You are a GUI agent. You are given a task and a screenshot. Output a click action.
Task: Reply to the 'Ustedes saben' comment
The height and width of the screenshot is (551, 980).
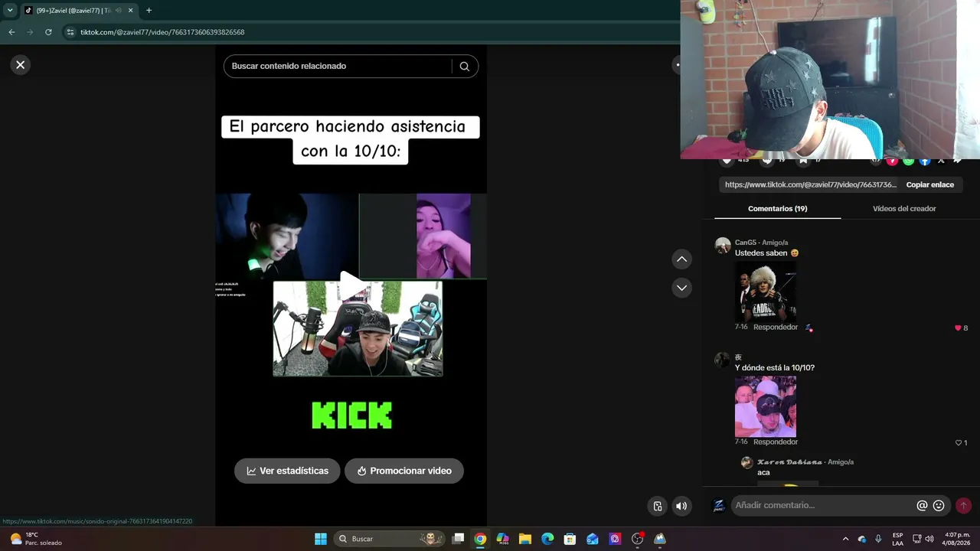[x=776, y=328]
